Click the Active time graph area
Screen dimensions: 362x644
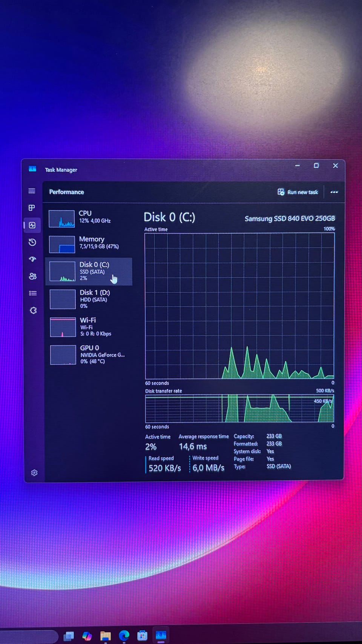point(239,306)
